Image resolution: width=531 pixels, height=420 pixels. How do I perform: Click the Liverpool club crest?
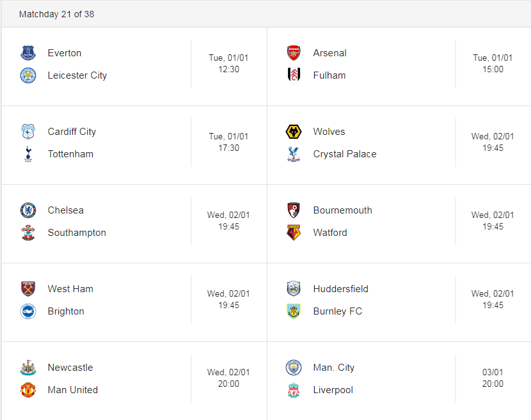coord(294,390)
